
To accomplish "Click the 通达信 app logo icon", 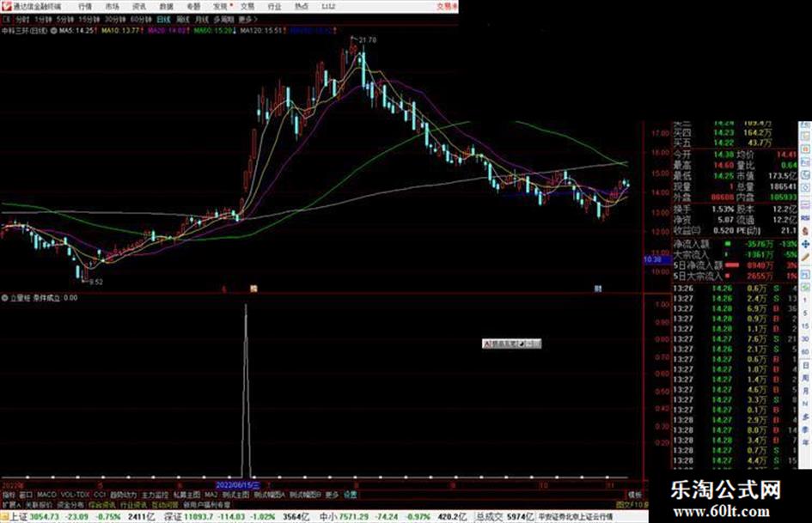I will coord(6,6).
